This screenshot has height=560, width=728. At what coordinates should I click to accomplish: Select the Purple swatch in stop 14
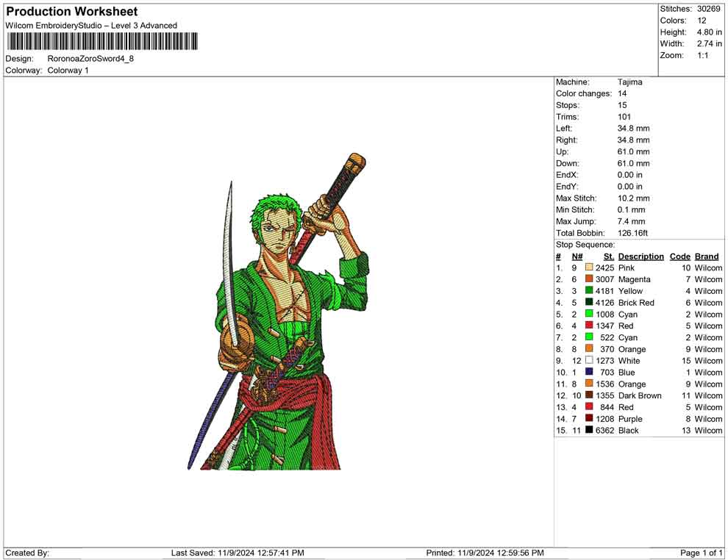click(x=589, y=419)
